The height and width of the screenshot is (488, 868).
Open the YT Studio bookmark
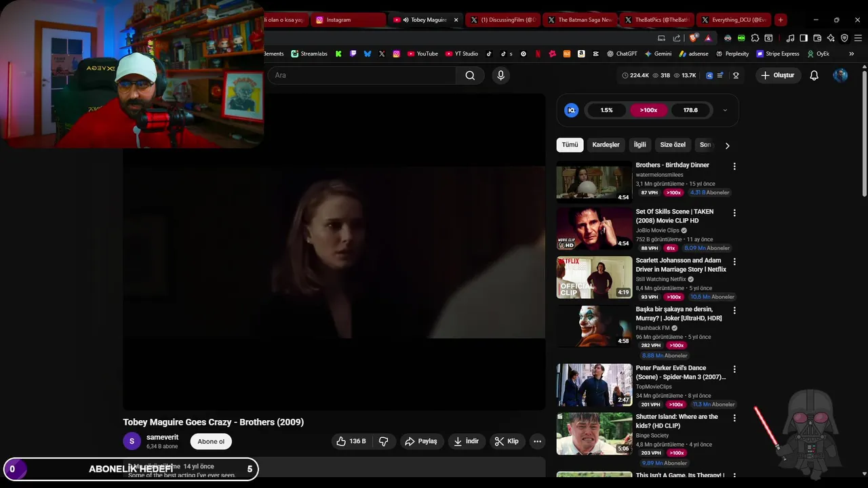[x=461, y=54]
